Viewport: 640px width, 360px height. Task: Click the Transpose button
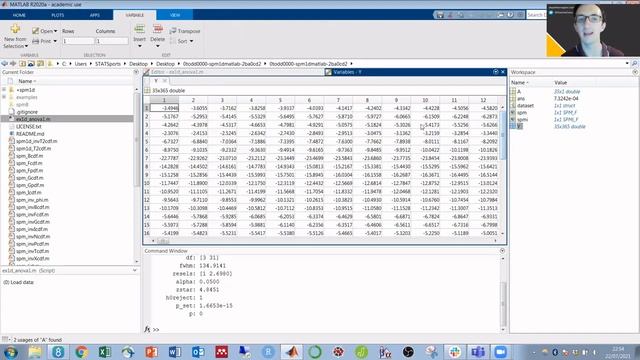(x=185, y=31)
